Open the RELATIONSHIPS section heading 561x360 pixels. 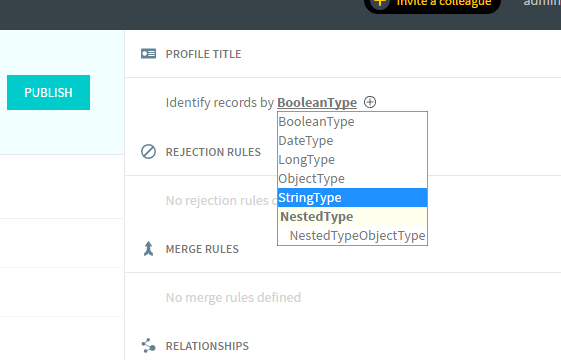[x=207, y=346]
